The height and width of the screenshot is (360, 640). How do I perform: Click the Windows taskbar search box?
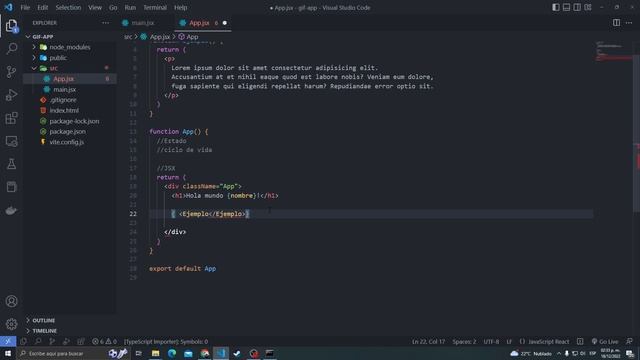(63, 353)
